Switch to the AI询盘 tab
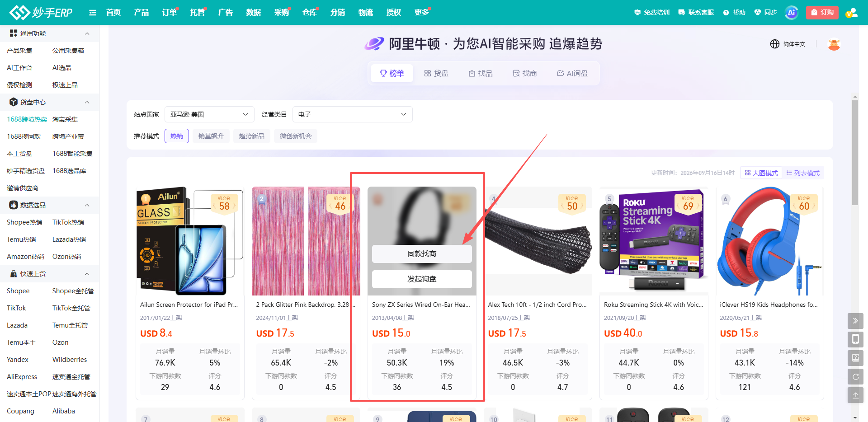The height and width of the screenshot is (422, 868). click(572, 73)
